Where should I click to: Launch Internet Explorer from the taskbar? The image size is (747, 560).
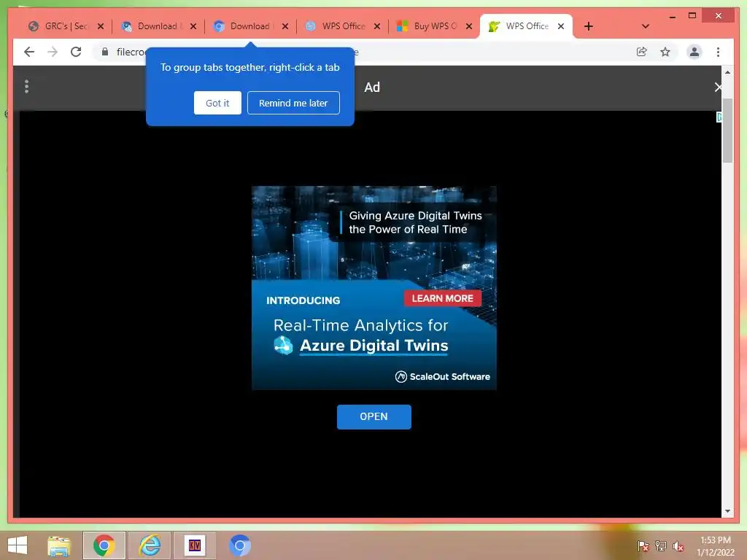pyautogui.click(x=150, y=545)
